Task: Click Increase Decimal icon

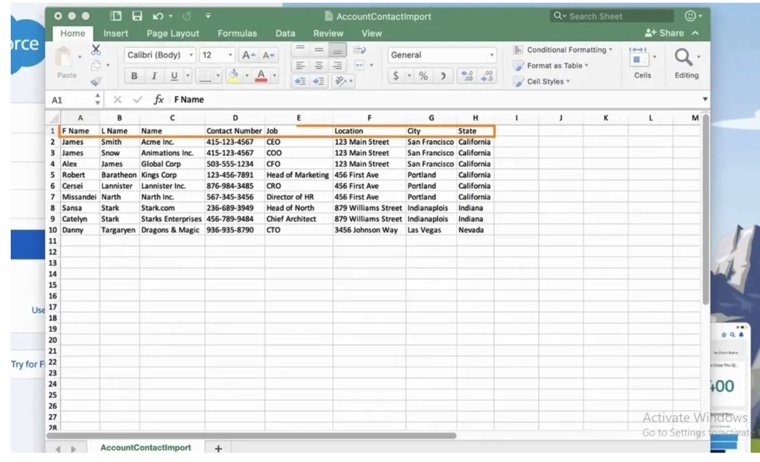Action: click(467, 76)
